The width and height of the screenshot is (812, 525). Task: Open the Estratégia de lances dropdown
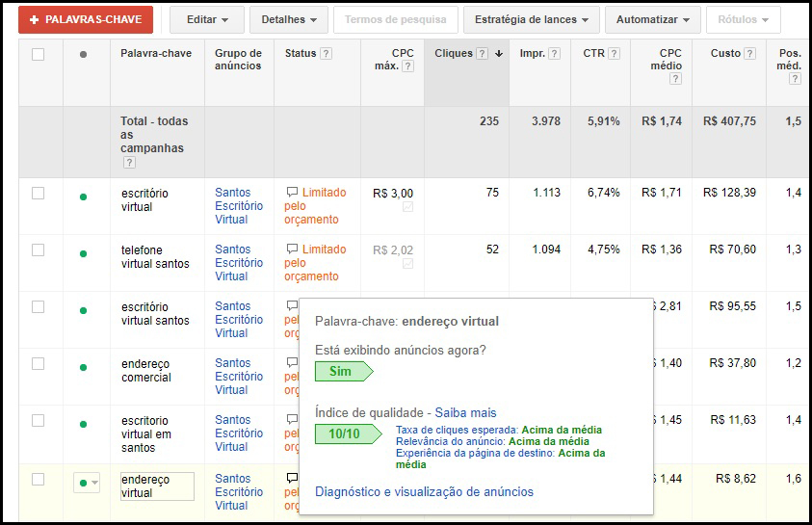coord(532,19)
